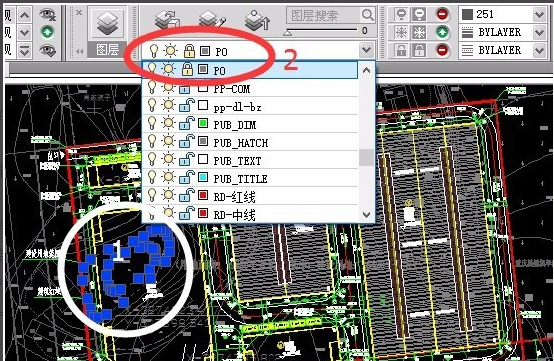Viewport: 554px width, 361px height.
Task: Click the white snowflake thaw all layers icon
Action: (419, 32)
